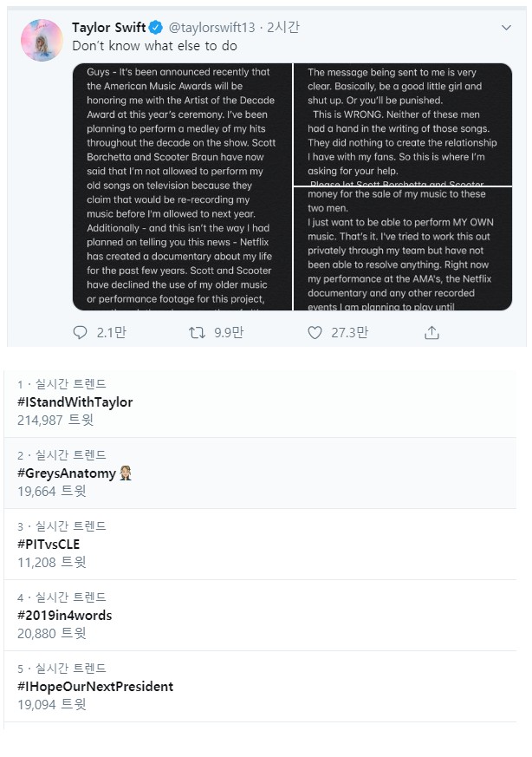Click the reply speech bubble icon
Image resolution: width=532 pixels, height=757 pixels.
click(x=80, y=332)
